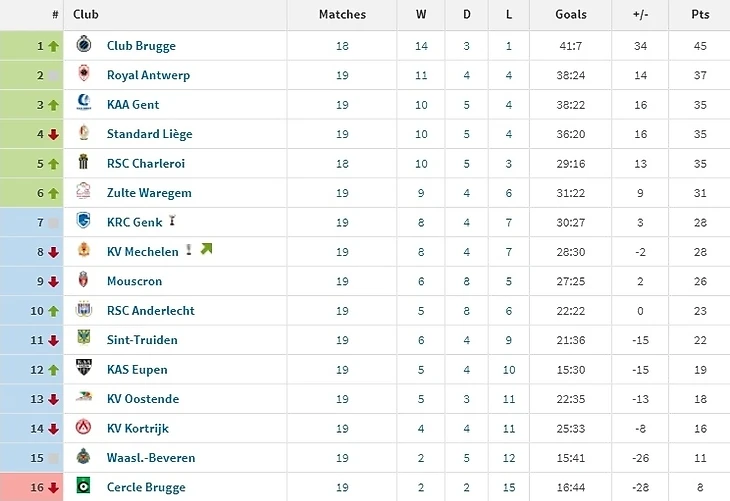Image resolution: width=730 pixels, height=501 pixels.
Task: Sort table by Pts column header
Action: 700,15
